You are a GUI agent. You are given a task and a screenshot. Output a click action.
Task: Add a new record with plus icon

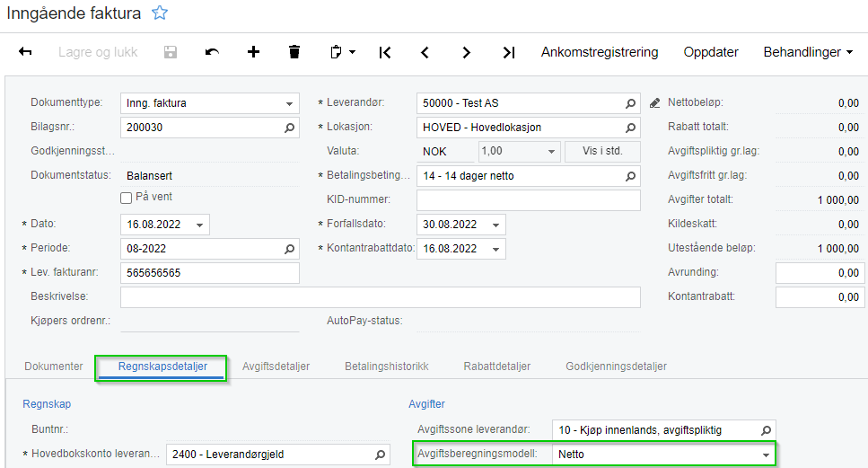[x=253, y=52]
